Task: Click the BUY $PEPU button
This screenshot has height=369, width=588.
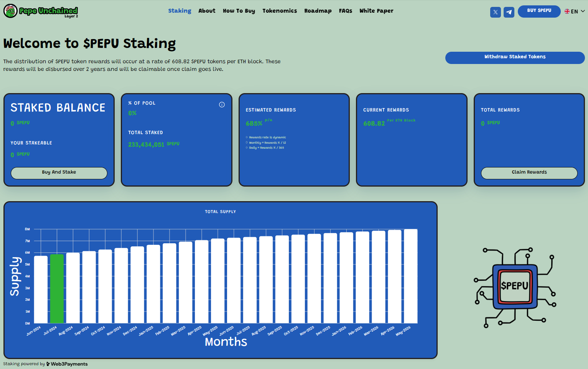Action: click(539, 11)
